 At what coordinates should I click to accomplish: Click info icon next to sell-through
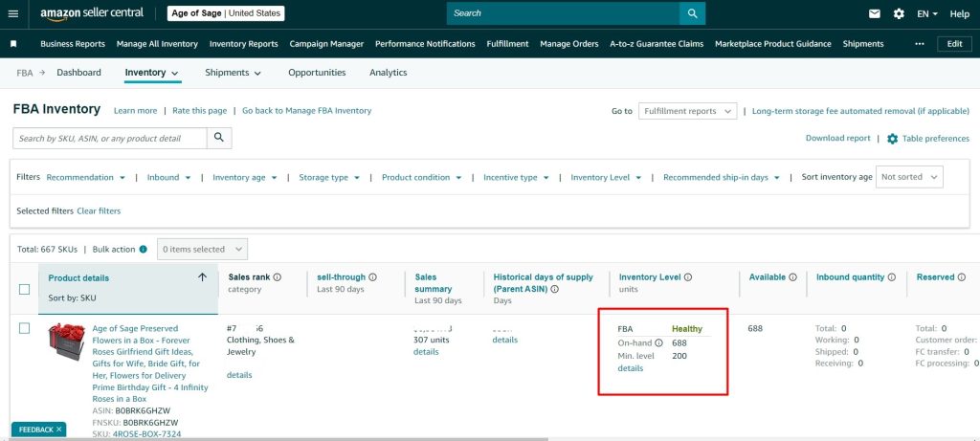[x=372, y=276]
